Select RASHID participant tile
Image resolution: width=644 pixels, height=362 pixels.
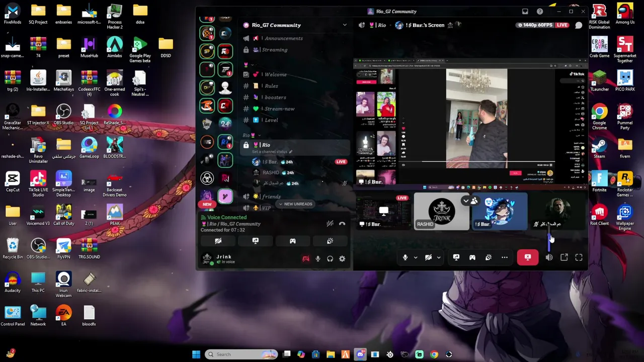click(442, 212)
